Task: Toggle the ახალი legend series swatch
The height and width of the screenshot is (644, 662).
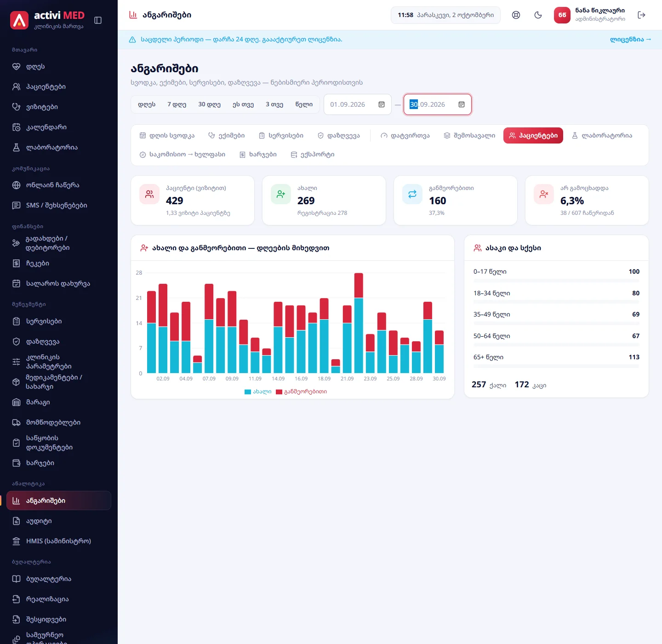Action: [x=248, y=392]
